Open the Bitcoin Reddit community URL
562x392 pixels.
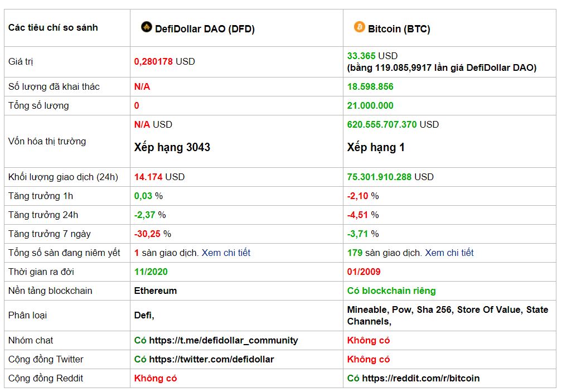point(420,378)
